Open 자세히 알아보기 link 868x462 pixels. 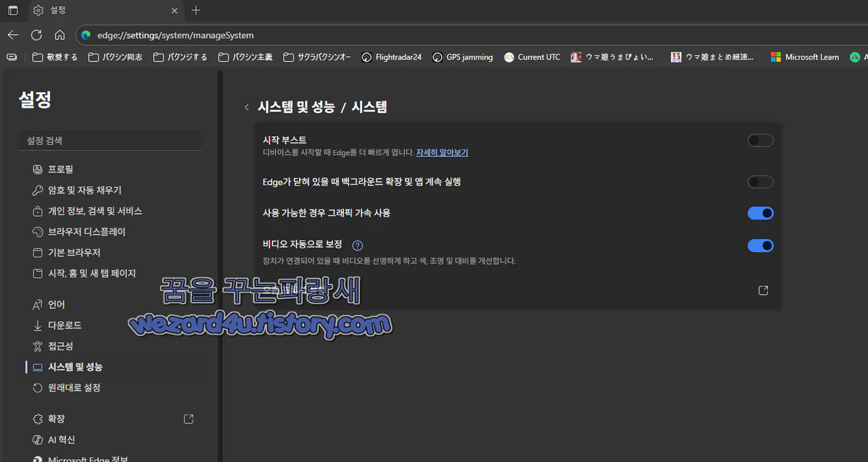[x=442, y=152]
